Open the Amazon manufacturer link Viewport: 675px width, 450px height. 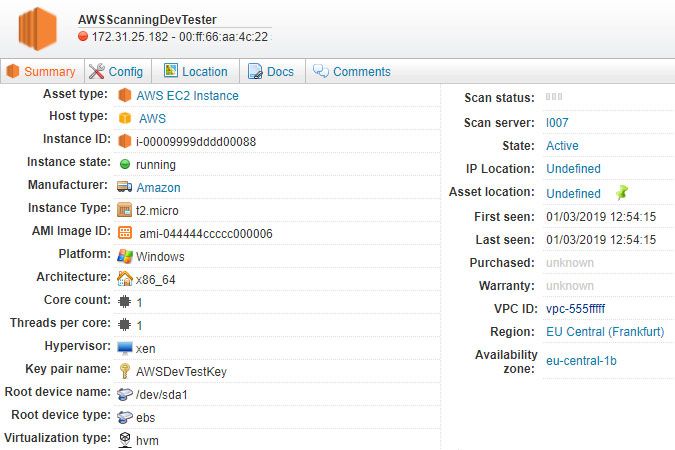pos(158,188)
